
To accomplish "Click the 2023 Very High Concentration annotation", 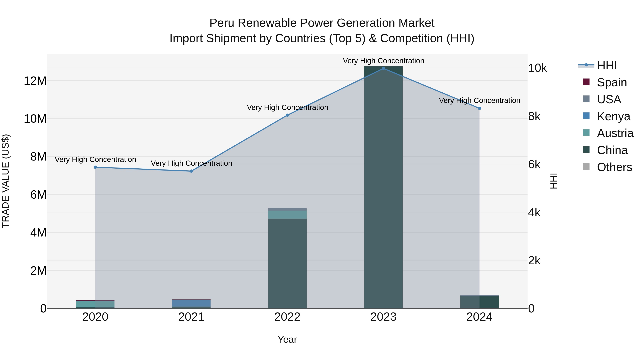I will tap(384, 61).
